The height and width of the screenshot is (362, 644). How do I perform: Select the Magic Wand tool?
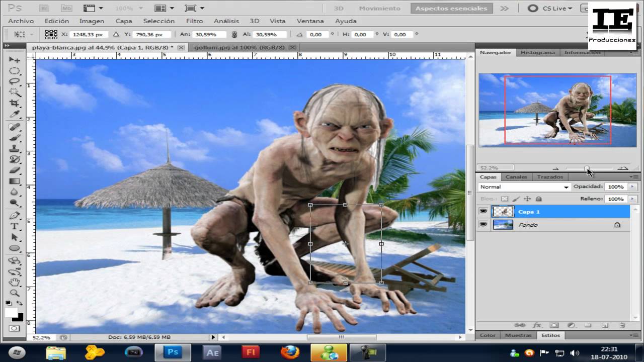(x=15, y=93)
